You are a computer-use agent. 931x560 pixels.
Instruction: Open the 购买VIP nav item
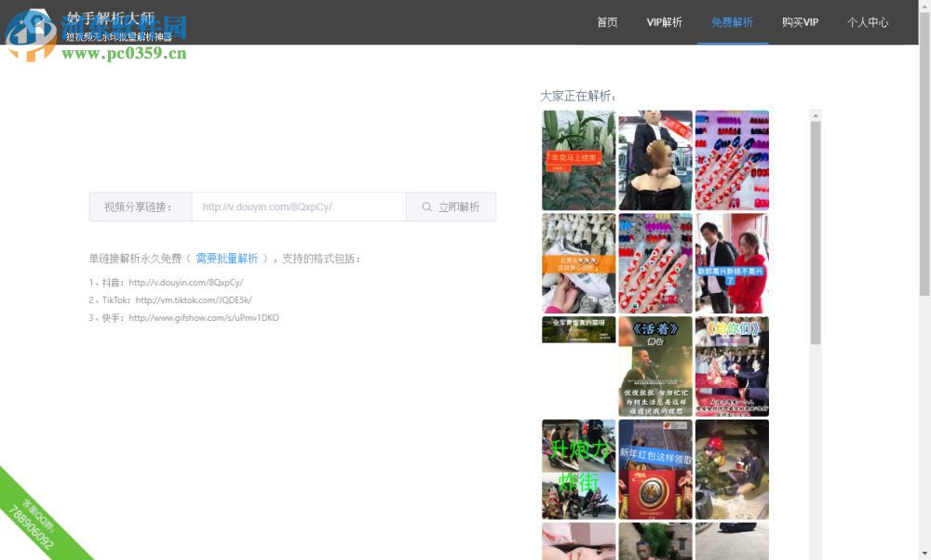(800, 22)
